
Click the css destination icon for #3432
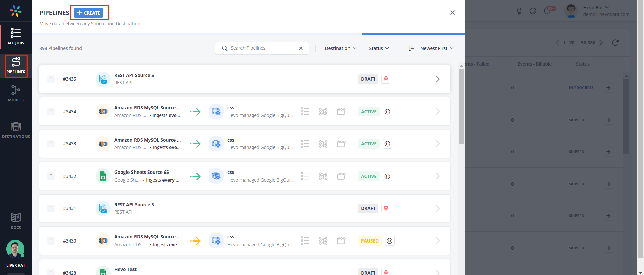tap(216, 176)
